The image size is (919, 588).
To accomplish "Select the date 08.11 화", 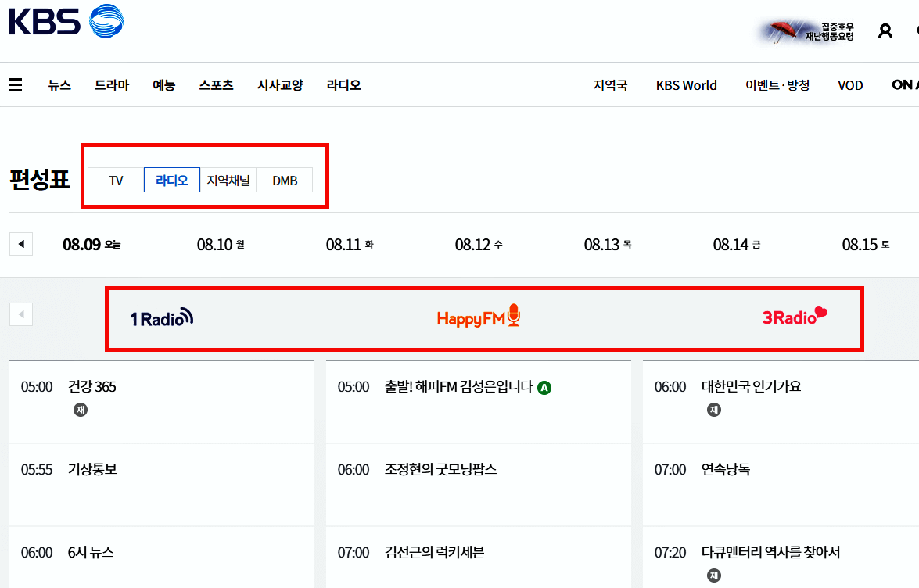I will pyautogui.click(x=350, y=244).
